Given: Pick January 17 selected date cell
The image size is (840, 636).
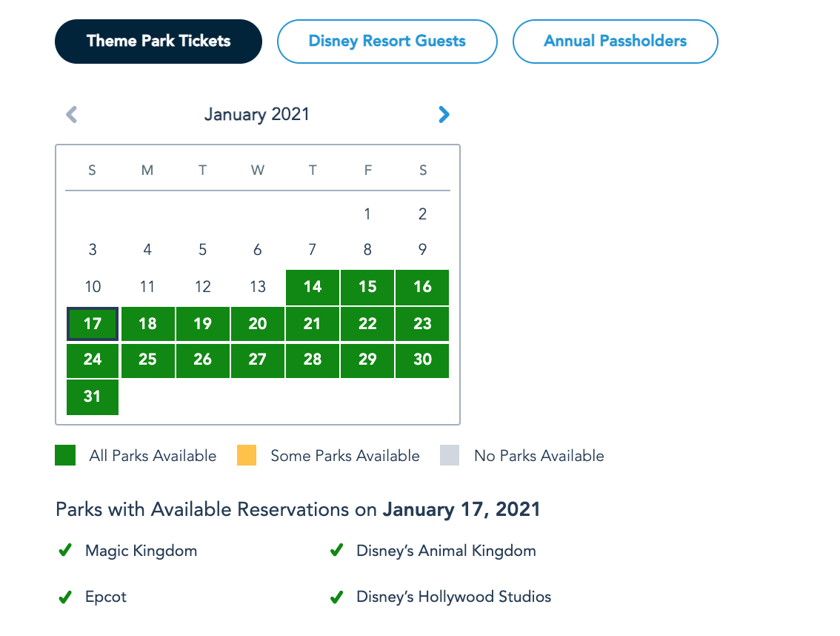Looking at the screenshot, I should click(93, 324).
